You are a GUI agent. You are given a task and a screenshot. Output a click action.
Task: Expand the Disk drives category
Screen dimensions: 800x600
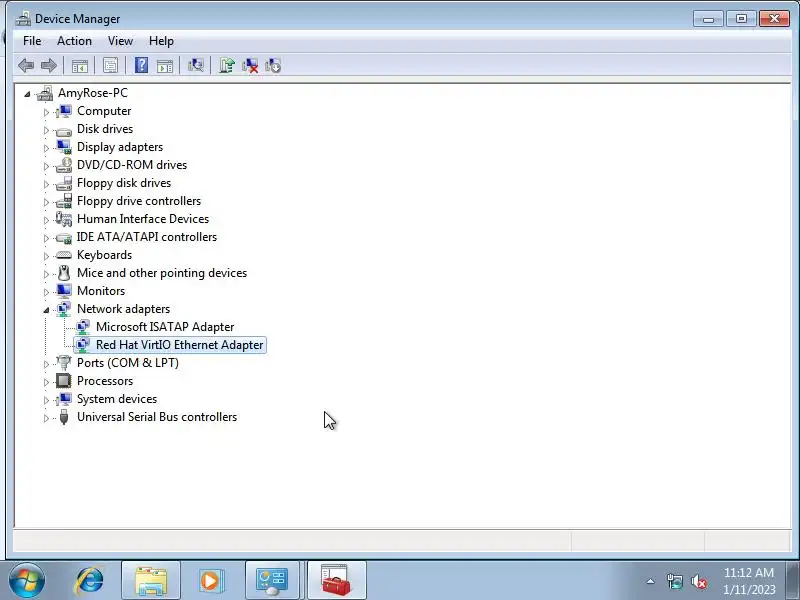click(x=46, y=130)
